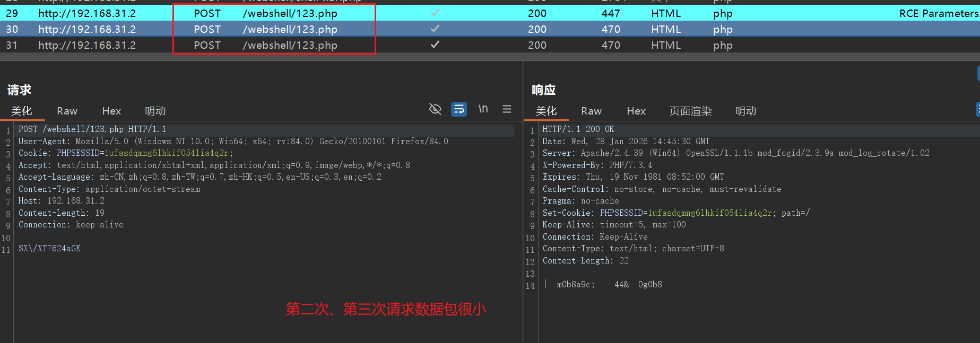
Task: Select the 美化 tab in the response panel
Action: point(546,111)
